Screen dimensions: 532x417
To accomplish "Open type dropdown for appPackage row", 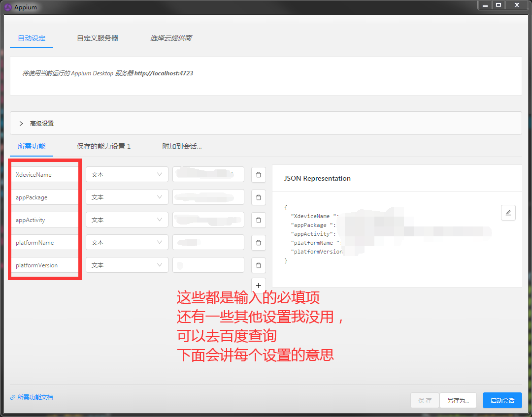I will [127, 197].
